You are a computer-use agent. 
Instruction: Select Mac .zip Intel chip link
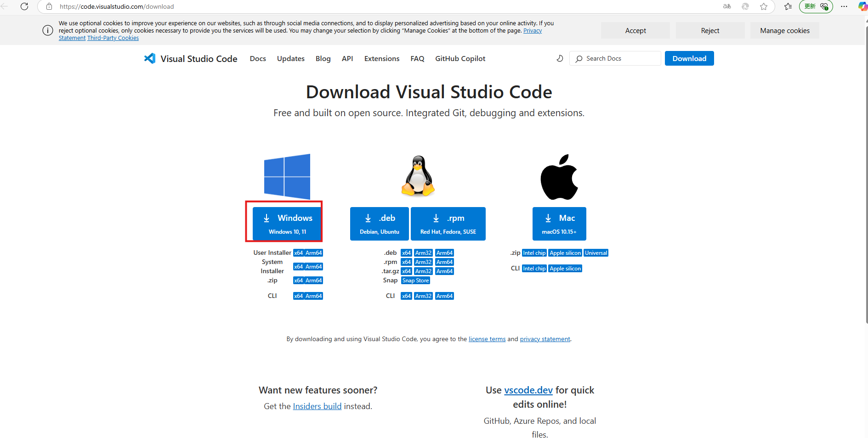click(534, 253)
